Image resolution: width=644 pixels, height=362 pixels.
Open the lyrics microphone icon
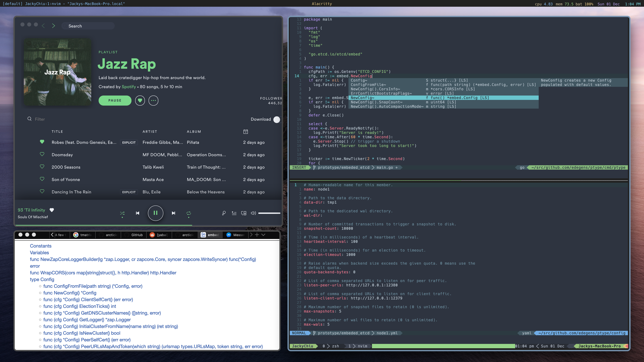click(x=224, y=213)
